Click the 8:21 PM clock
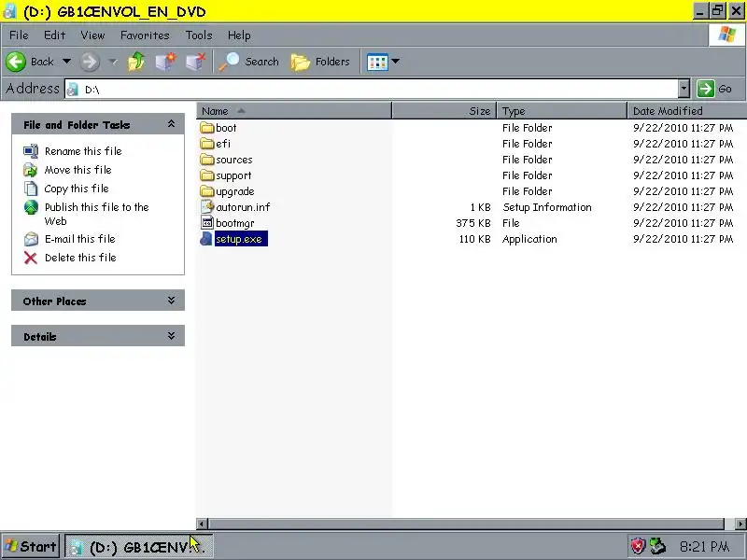747x560 pixels. point(705,546)
